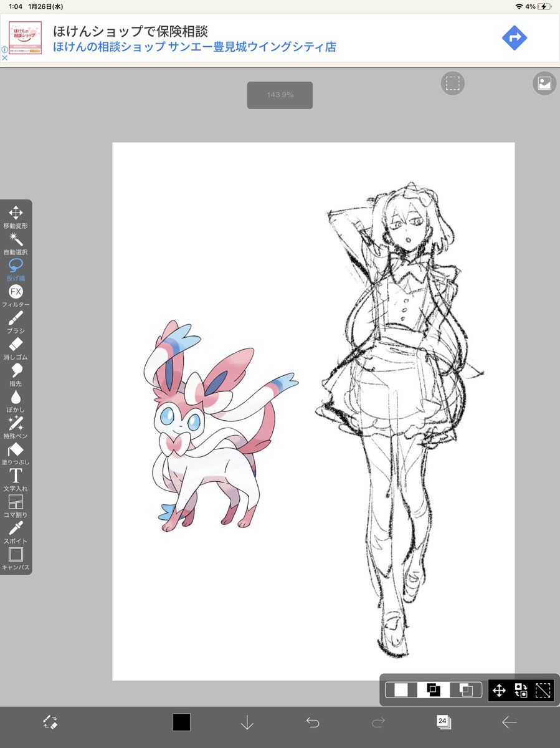
Task: Set lasso mode to add selection
Action: (434, 690)
